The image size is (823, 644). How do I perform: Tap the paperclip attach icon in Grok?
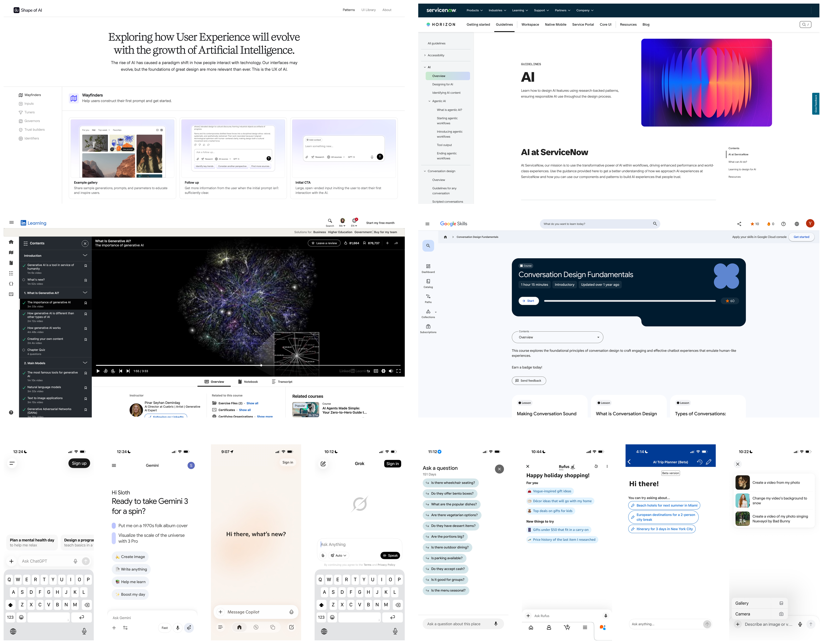tap(323, 555)
